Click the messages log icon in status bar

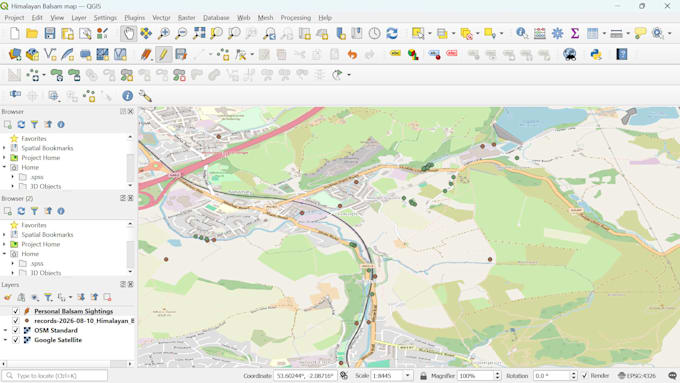(672, 376)
